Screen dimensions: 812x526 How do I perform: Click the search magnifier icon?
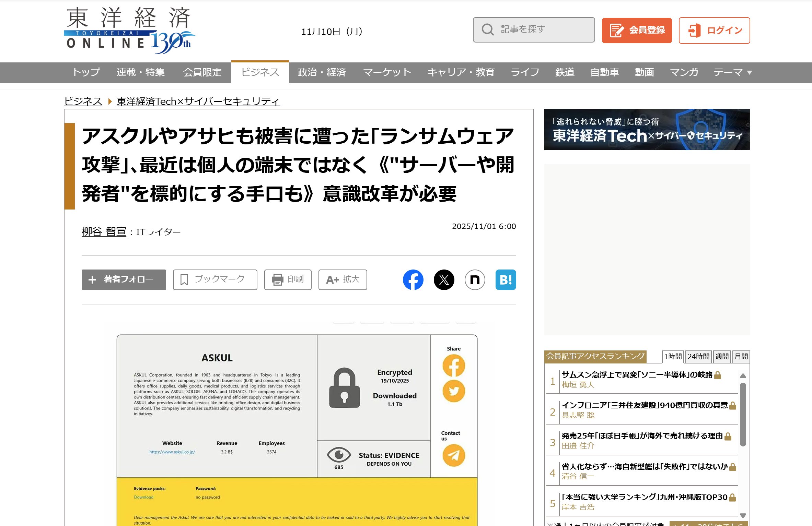487,30
